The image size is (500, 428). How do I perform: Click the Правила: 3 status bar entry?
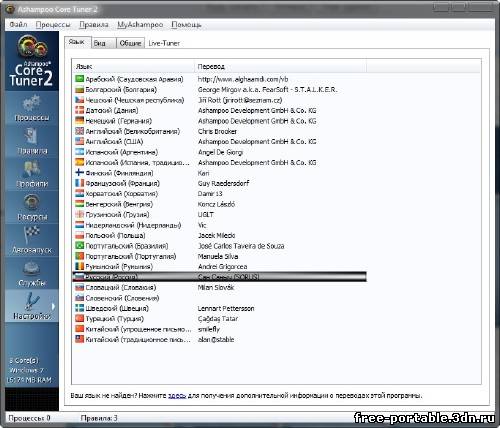click(x=99, y=418)
